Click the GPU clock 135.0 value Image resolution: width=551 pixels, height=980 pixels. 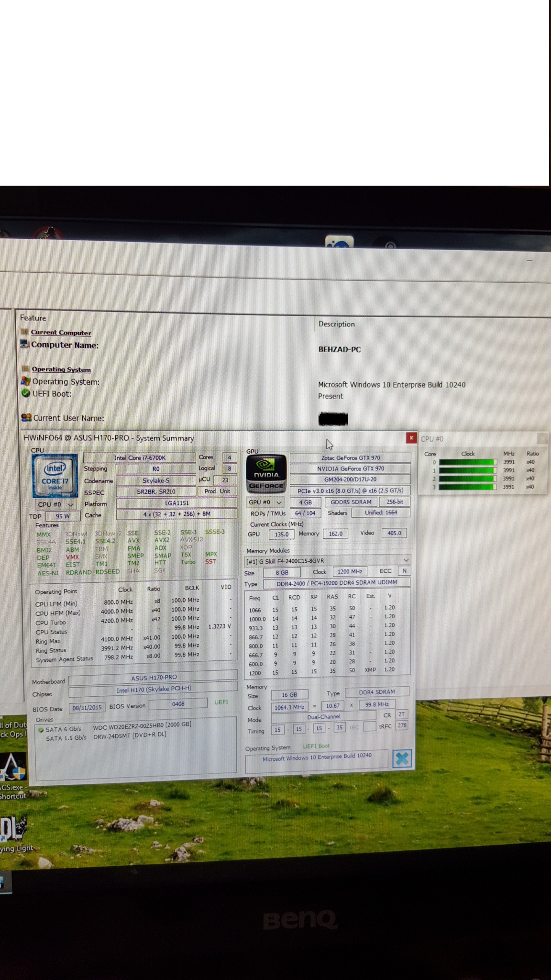(281, 535)
